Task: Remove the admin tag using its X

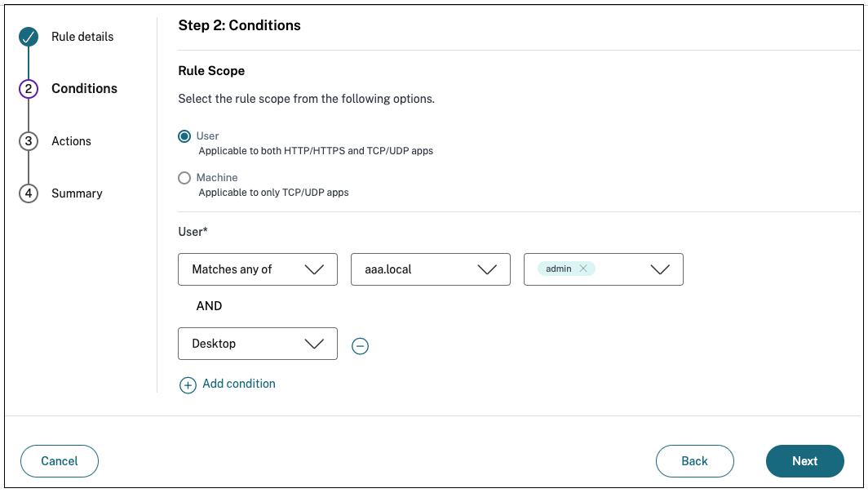Action: click(583, 269)
